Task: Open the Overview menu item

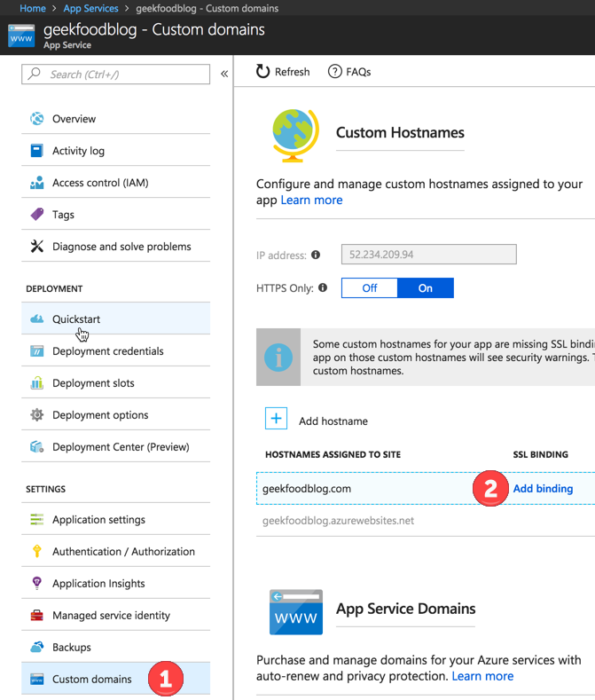Action: (x=115, y=119)
